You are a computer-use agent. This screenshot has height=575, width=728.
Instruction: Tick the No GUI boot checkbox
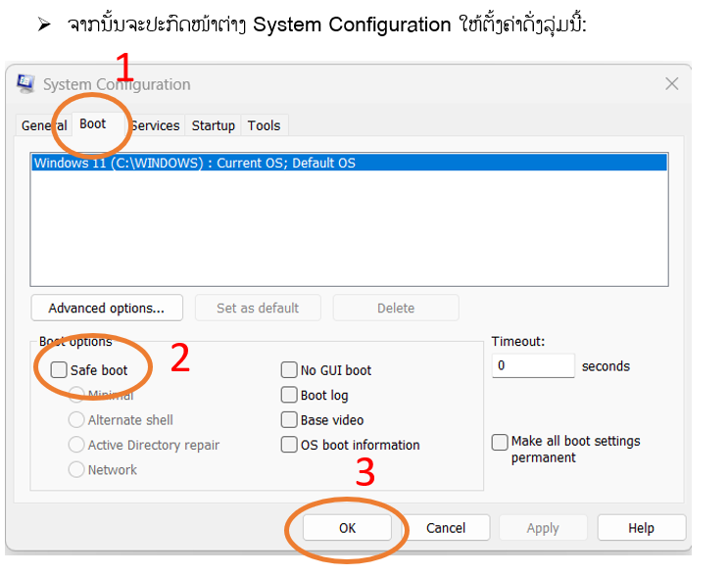(x=289, y=370)
